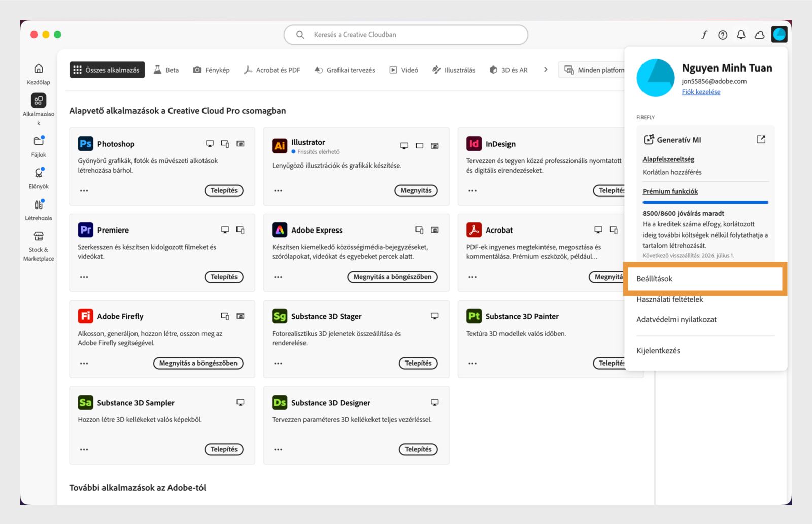Open Adobe Express more options ellipsis
Image resolution: width=812 pixels, height=525 pixels.
pyautogui.click(x=278, y=277)
